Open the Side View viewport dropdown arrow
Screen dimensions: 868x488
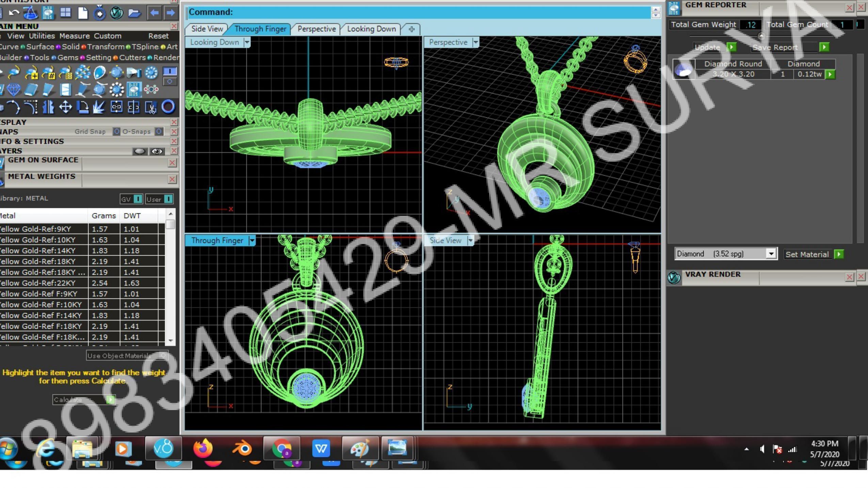pyautogui.click(x=470, y=241)
